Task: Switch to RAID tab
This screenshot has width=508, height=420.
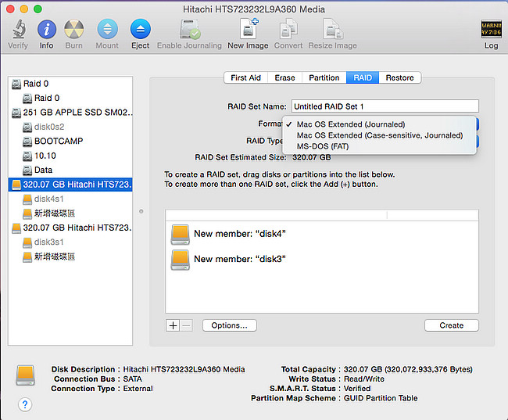Action: (x=363, y=78)
